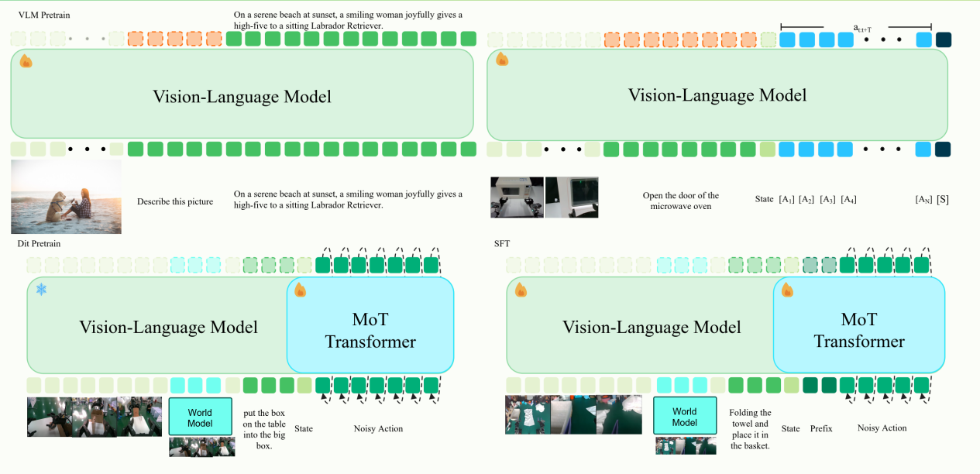The height and width of the screenshot is (474, 980).
Task: Click the 'Dit Pretrain' heading
Action: (39, 244)
